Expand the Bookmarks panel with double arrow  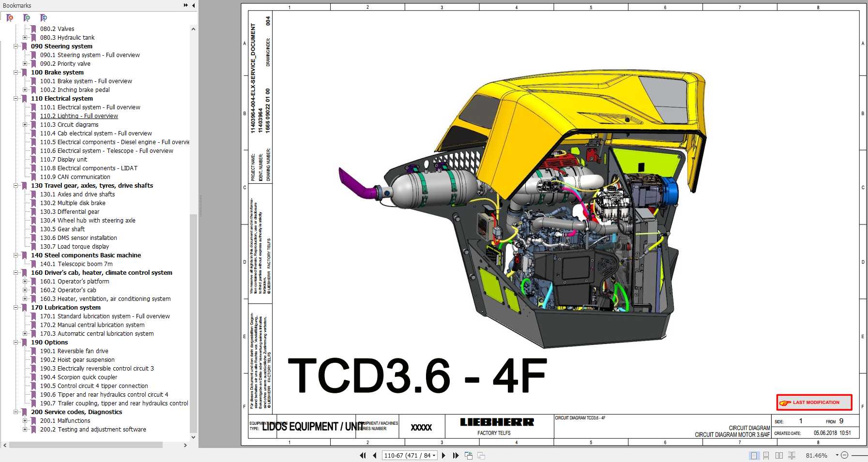pyautogui.click(x=185, y=5)
